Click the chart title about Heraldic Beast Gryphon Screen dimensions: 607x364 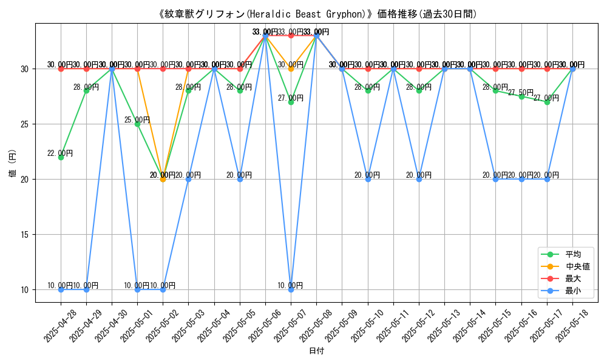tap(317, 15)
